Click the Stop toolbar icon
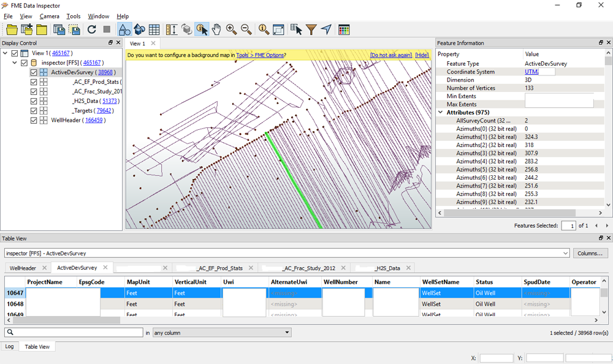Image resolution: width=613 pixels, height=364 pixels. pos(107,29)
